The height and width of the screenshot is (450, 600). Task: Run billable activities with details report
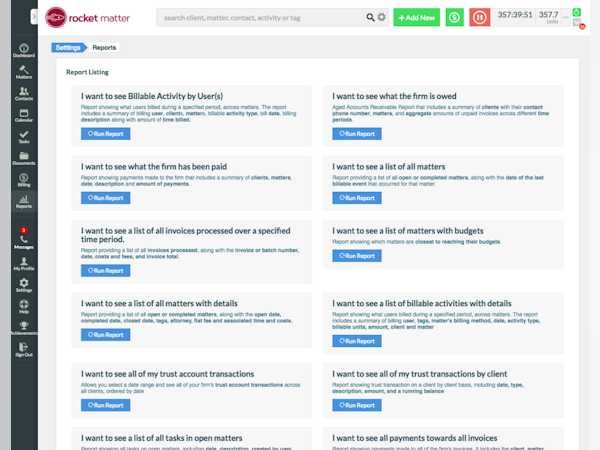pyautogui.click(x=357, y=341)
